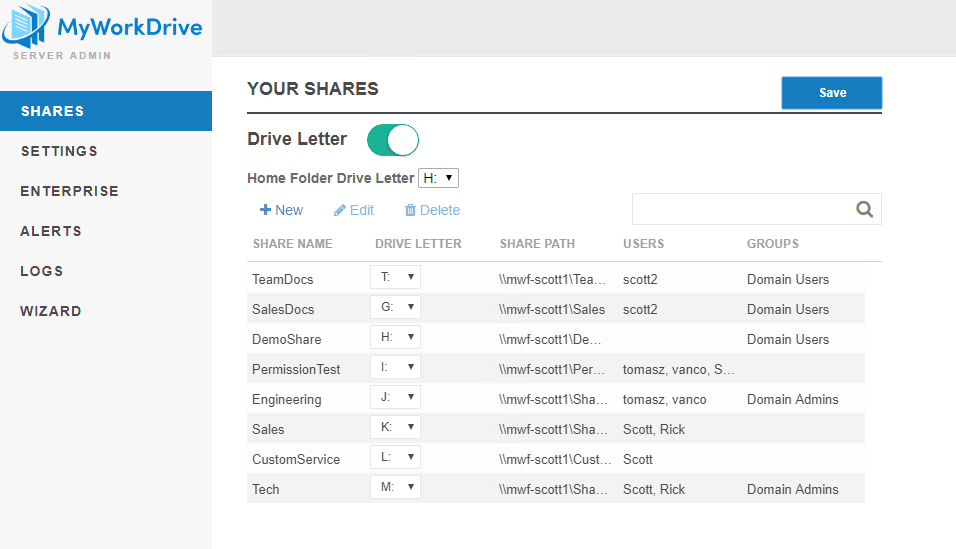Open the Alerts sidebar item
The width and height of the screenshot is (956, 549).
tap(51, 231)
